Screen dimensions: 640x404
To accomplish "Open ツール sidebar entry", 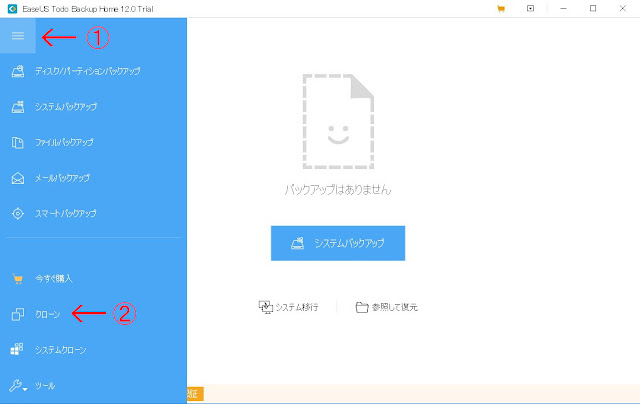I will [45, 385].
